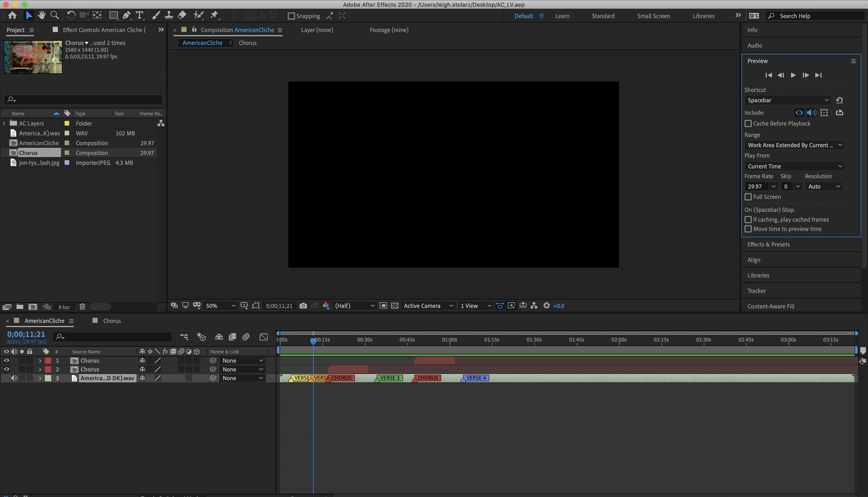Click Effects and Presets panel button
The height and width of the screenshot is (497, 868).
tap(769, 244)
